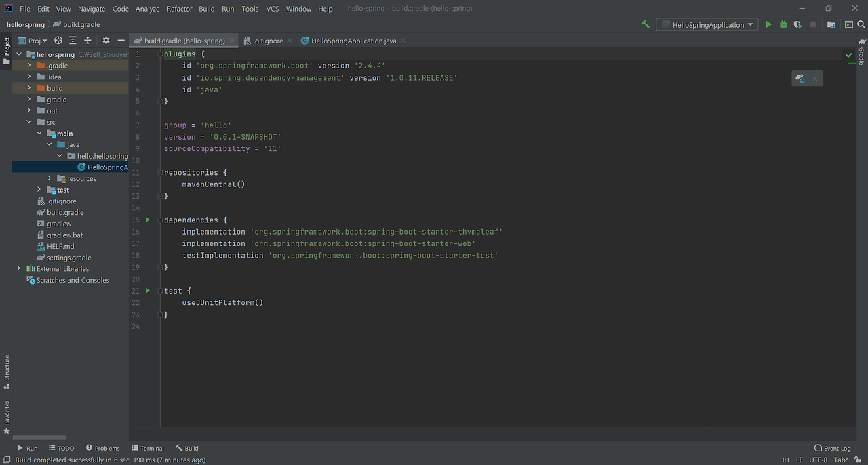Image resolution: width=868 pixels, height=465 pixels.
Task: Open the HelloSpringApplication run configurations dropdown
Action: [707, 24]
